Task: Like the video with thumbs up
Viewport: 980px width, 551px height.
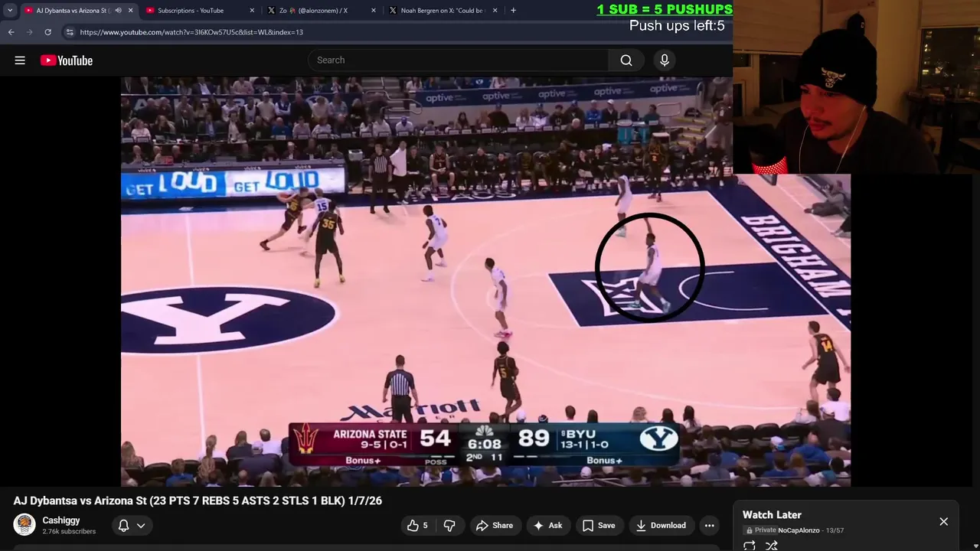Action: coord(417,526)
